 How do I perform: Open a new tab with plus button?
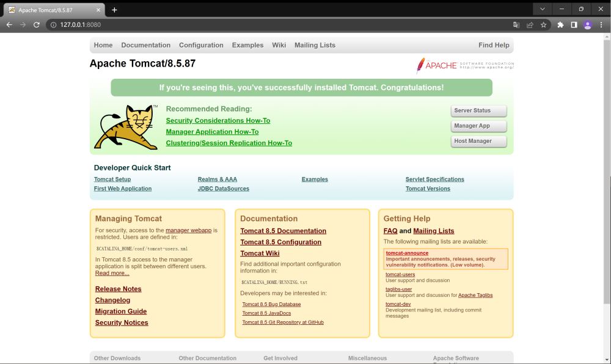coord(114,10)
